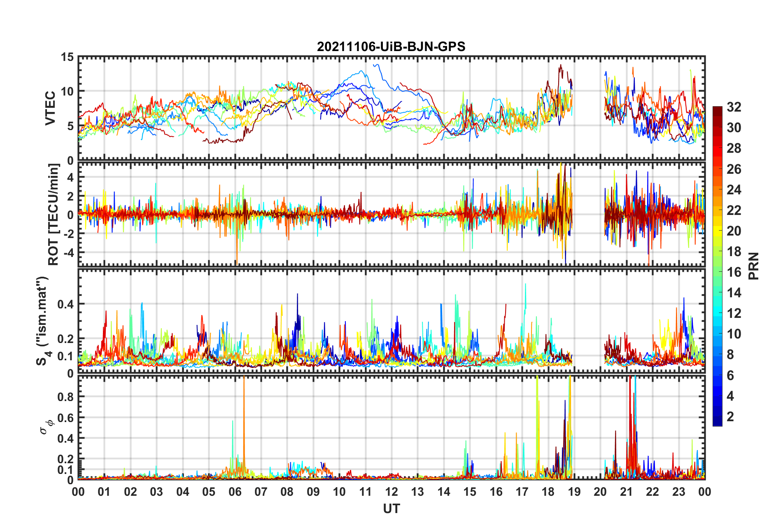Click x-axis tick label 01
This screenshot has height=532, width=783.
(x=104, y=492)
